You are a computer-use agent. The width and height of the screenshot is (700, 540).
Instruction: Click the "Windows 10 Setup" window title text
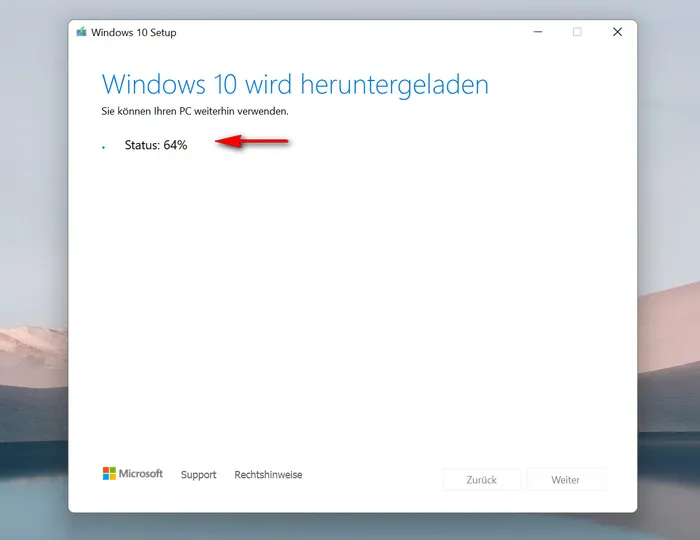tap(133, 33)
